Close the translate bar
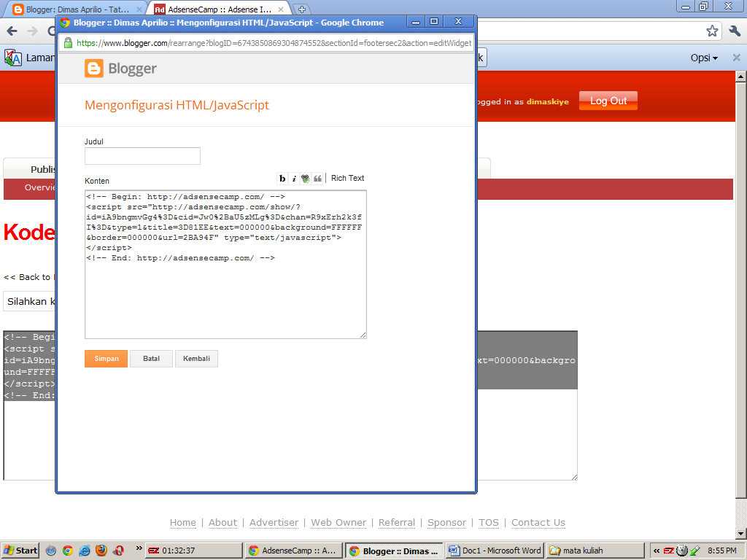Screen dimensions: 747x560 pyautogui.click(x=737, y=58)
